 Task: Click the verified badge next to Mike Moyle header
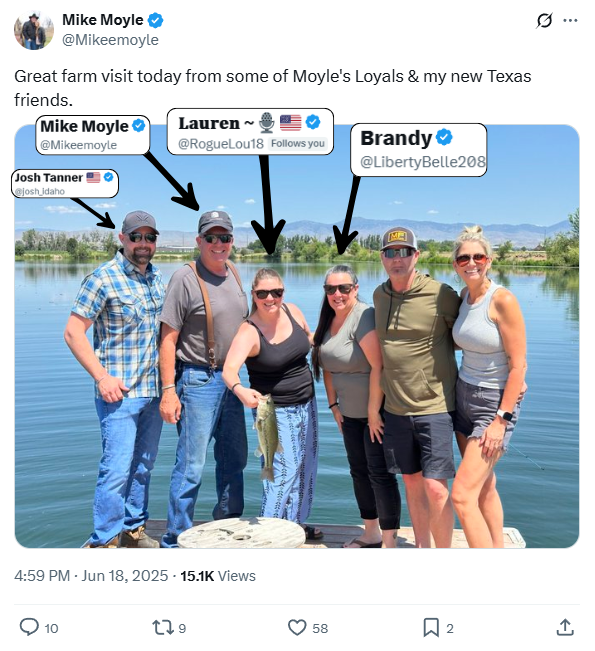[x=155, y=20]
